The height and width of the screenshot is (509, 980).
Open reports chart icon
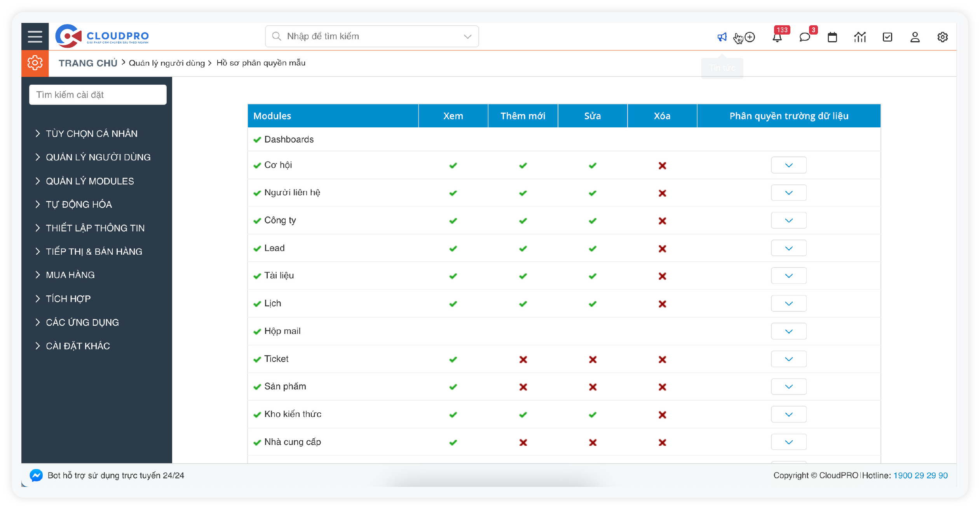860,37
